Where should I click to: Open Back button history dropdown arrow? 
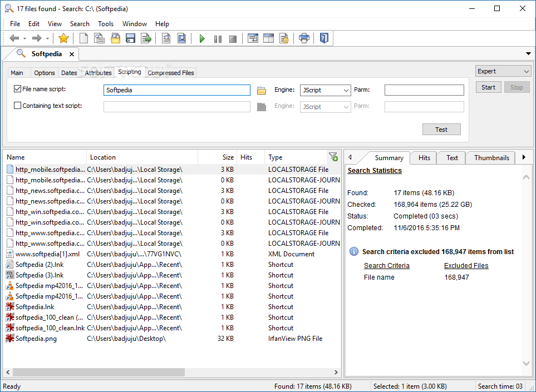pos(24,38)
